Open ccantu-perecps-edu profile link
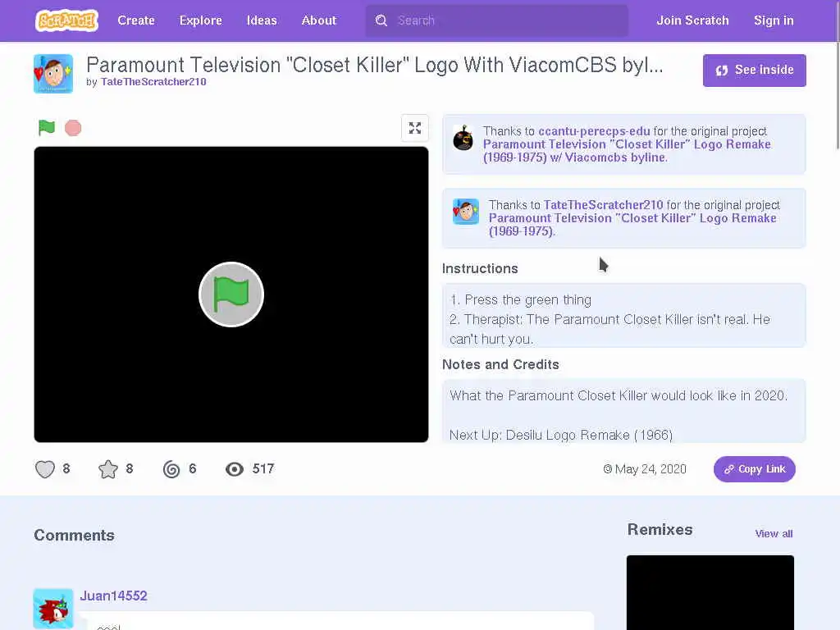Image resolution: width=840 pixels, height=630 pixels. click(594, 131)
